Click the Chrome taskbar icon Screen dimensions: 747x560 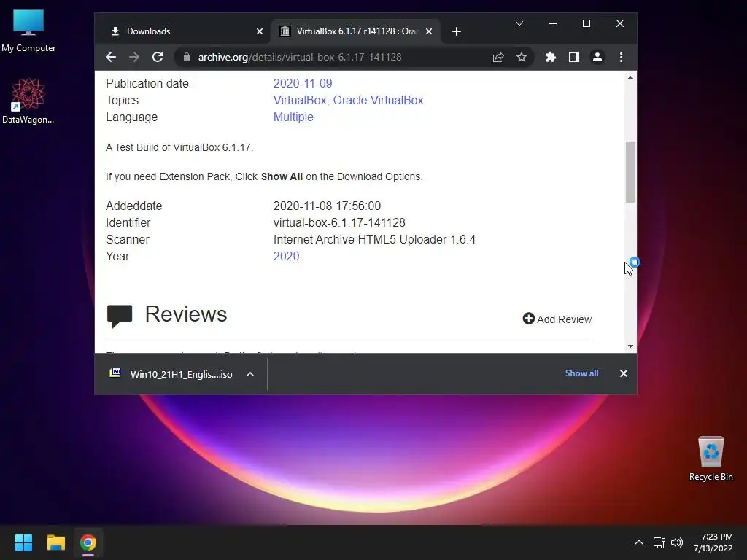point(88,542)
